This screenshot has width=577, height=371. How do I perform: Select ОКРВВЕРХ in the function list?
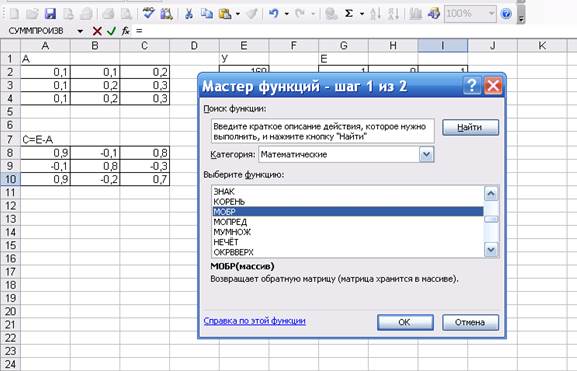tap(348, 252)
